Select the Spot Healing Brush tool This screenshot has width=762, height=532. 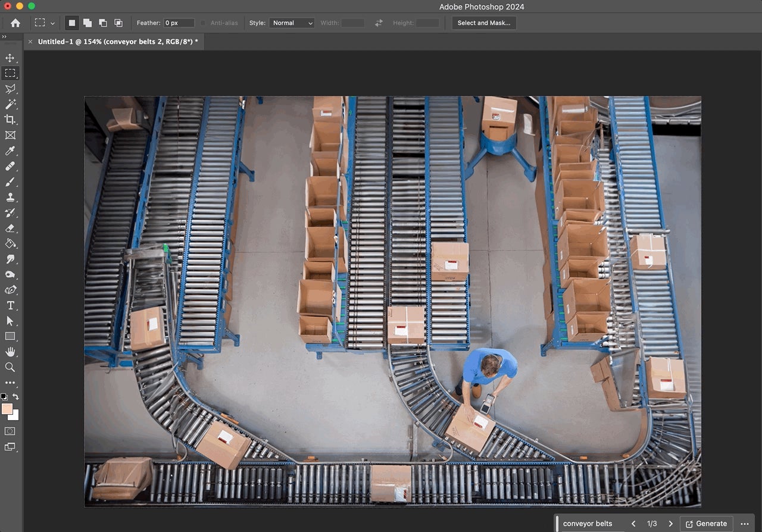(x=10, y=166)
